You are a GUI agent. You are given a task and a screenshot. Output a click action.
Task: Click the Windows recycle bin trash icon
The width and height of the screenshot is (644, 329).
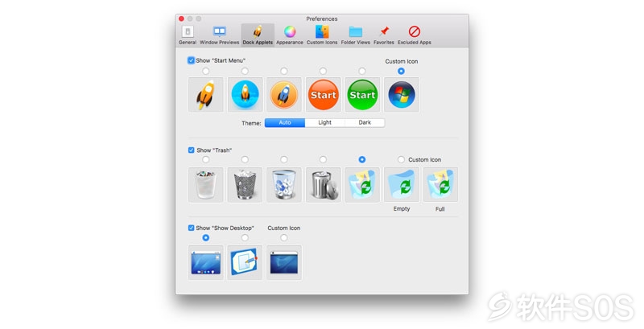[362, 184]
